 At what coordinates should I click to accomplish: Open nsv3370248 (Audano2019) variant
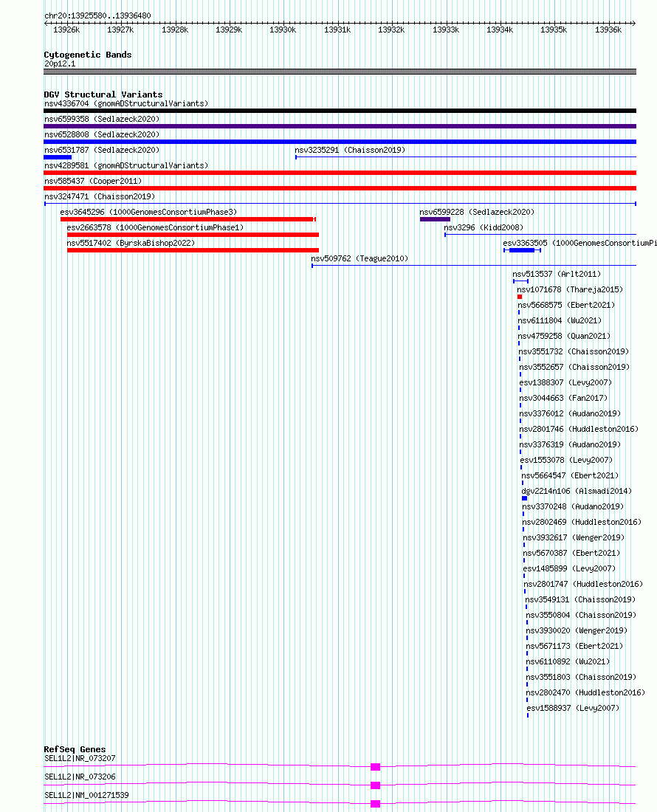tap(573, 508)
